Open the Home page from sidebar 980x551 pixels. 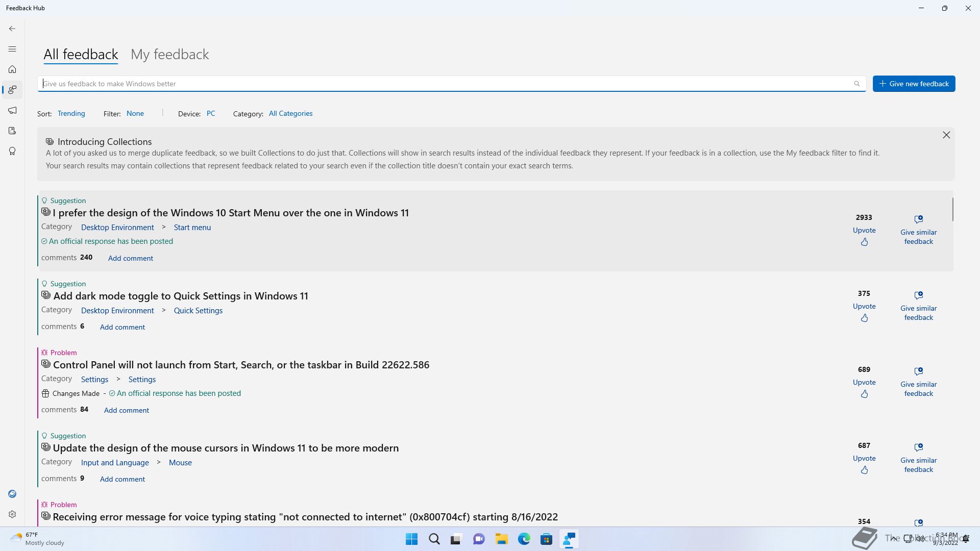tap(12, 69)
